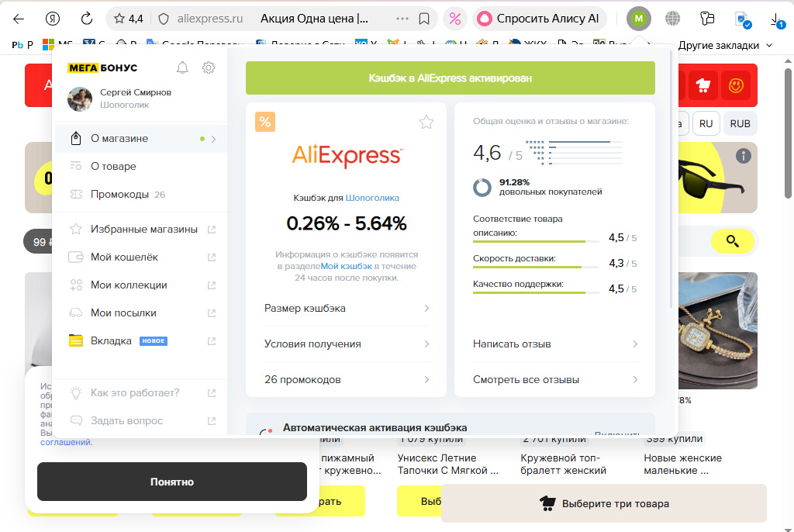Open Megabonus notifications bell
Image resolution: width=794 pixels, height=532 pixels.
pos(182,67)
